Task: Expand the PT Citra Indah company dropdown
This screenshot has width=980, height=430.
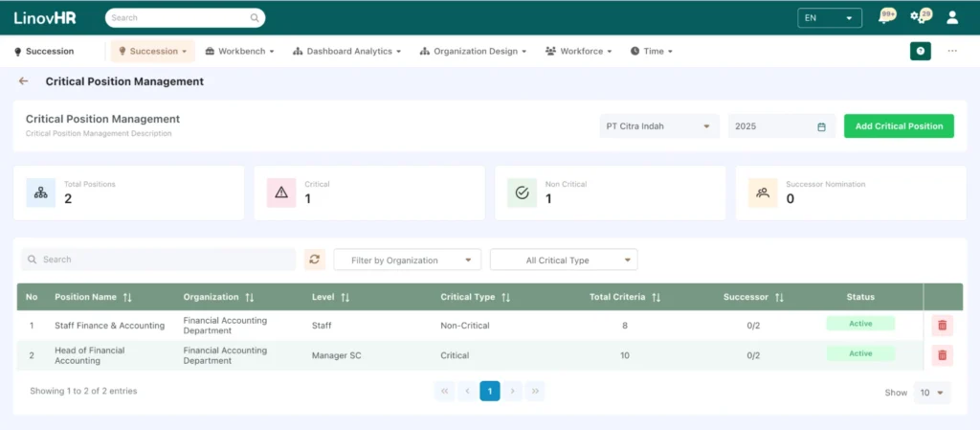Action: click(659, 126)
